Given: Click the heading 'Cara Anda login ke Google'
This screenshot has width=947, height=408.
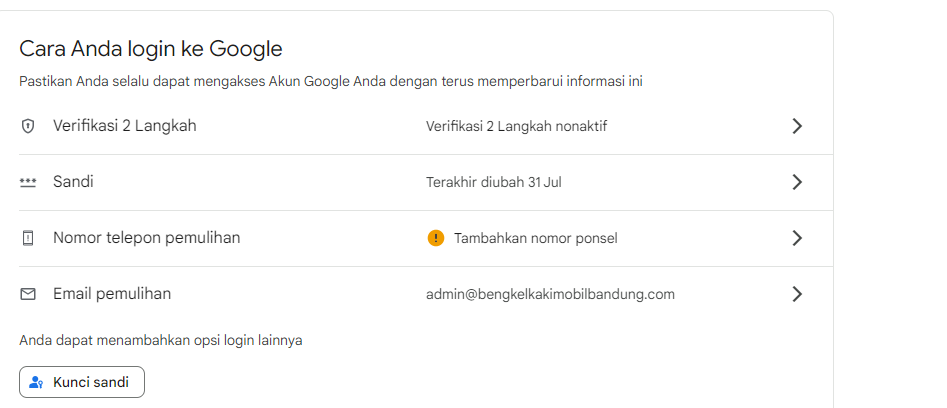Looking at the screenshot, I should 151,49.
